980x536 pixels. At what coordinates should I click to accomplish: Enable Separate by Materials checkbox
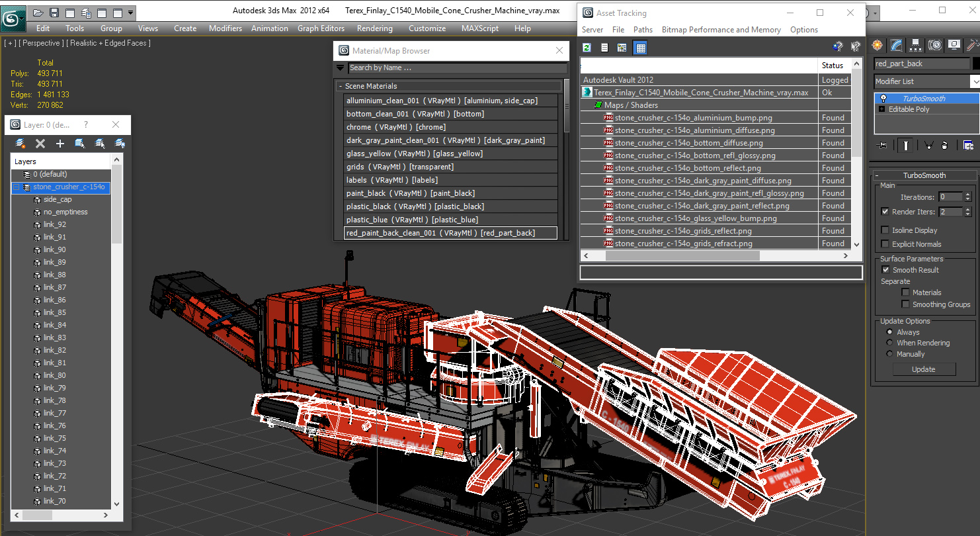[x=905, y=292]
